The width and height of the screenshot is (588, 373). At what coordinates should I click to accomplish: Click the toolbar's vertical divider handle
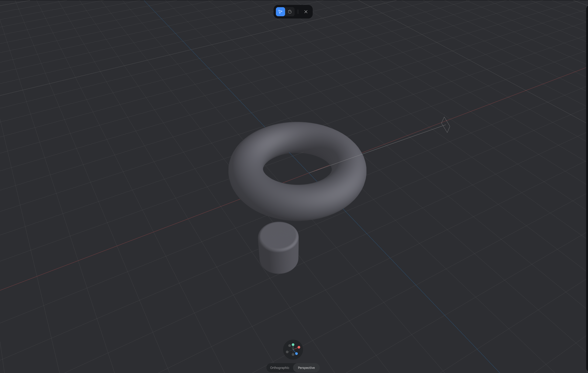298,12
